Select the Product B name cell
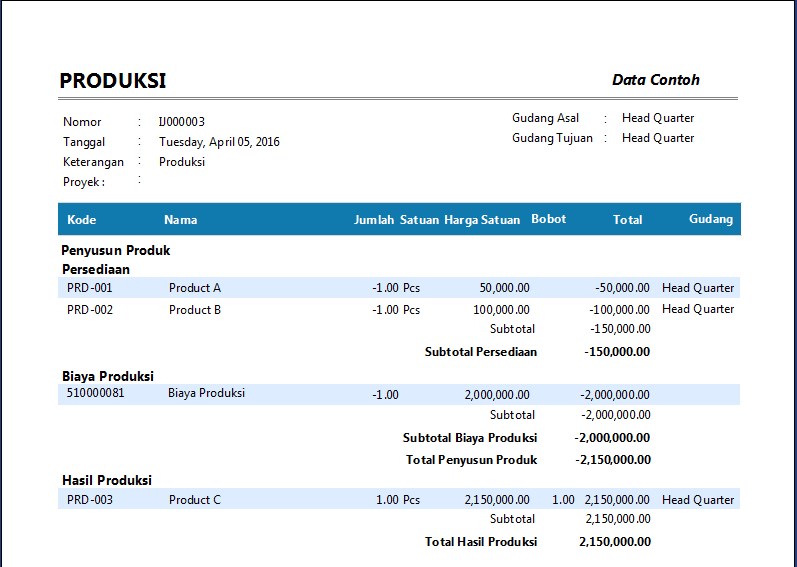Screen dimensions: 797x567 click(196, 310)
